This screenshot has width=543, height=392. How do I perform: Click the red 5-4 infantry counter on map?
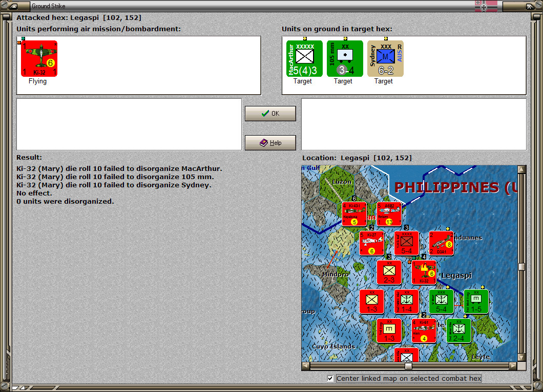pos(407,243)
